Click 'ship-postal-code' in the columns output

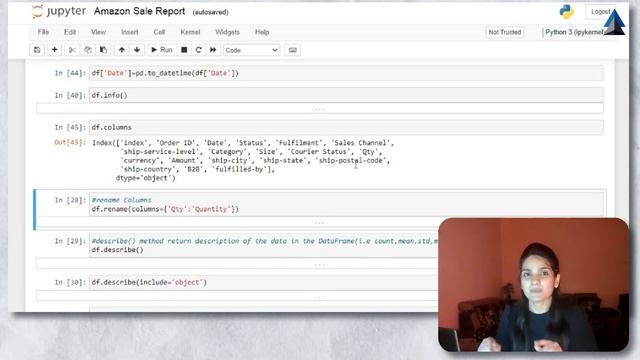(x=351, y=160)
